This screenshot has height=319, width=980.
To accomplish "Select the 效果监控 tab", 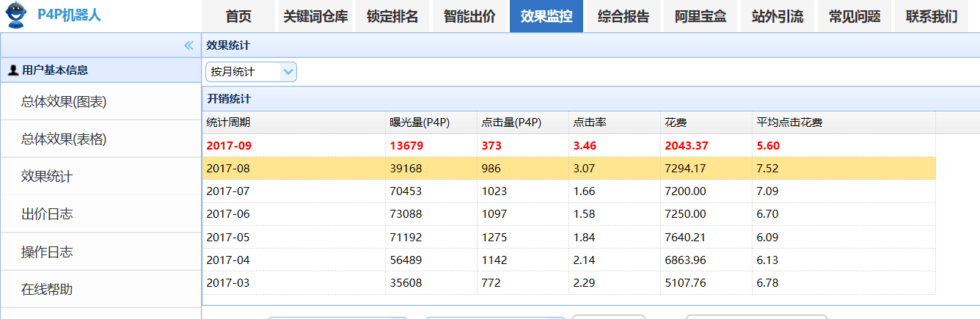I will (x=546, y=16).
